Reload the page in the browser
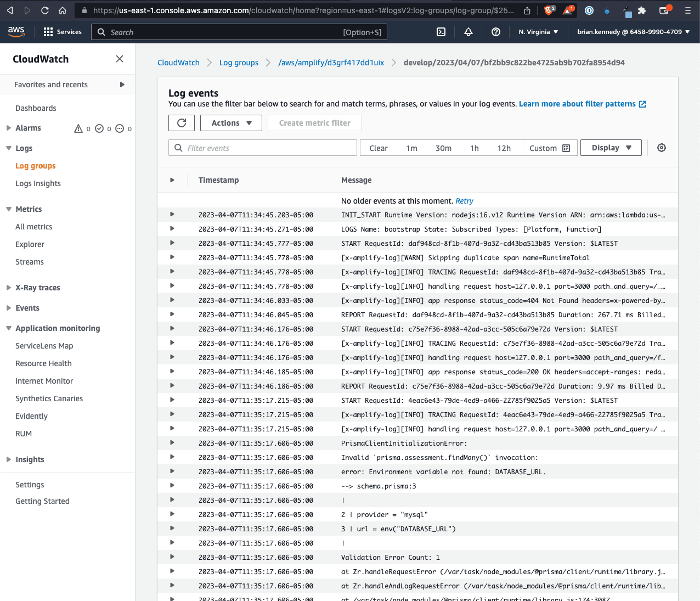The width and height of the screenshot is (700, 601). (45, 10)
